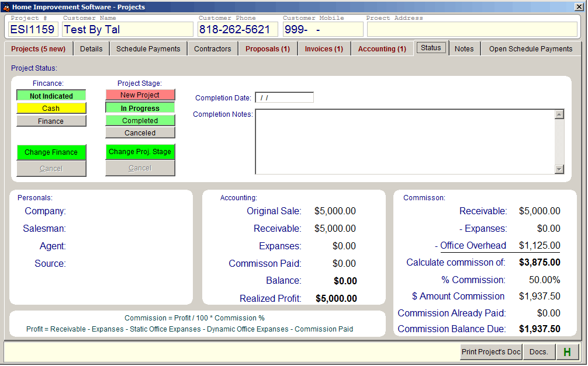Click inside the Completion Notes box
Viewport: 588px width, 366px height.
coord(405,142)
